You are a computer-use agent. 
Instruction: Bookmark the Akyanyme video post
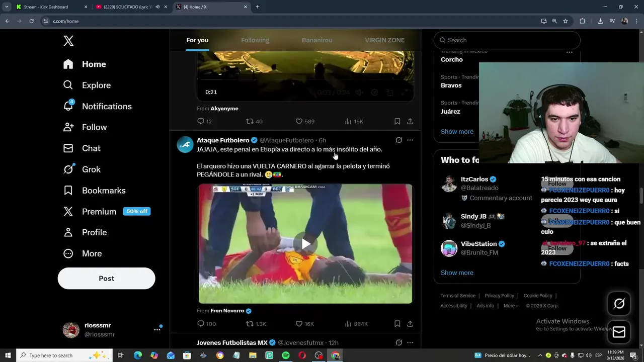397,121
